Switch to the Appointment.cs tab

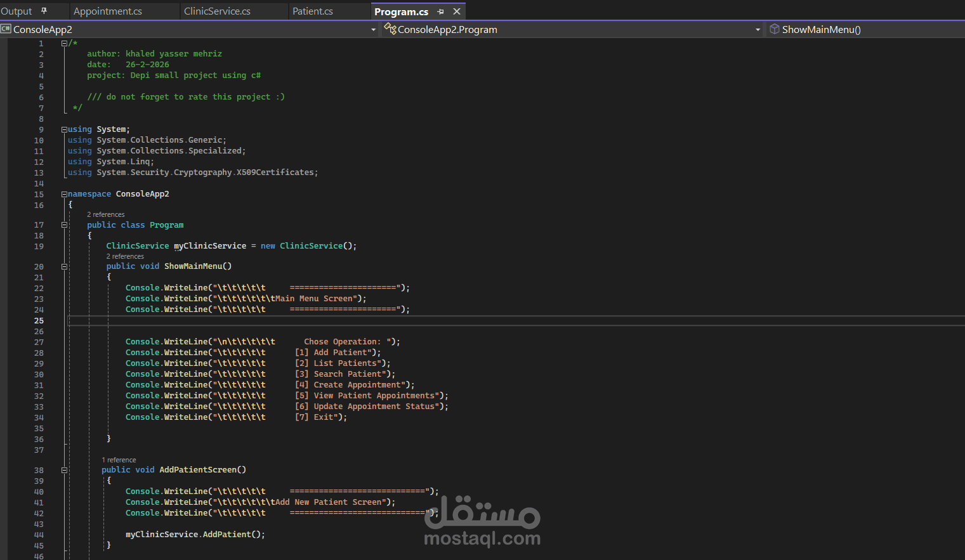tap(108, 11)
